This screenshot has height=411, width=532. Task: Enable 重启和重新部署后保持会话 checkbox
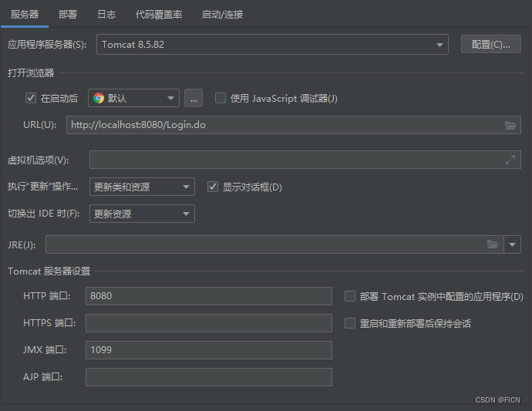(350, 323)
